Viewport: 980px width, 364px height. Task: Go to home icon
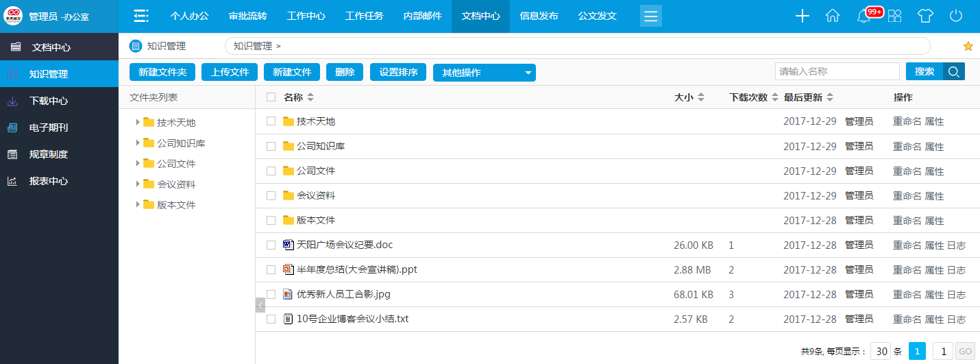pos(833,16)
